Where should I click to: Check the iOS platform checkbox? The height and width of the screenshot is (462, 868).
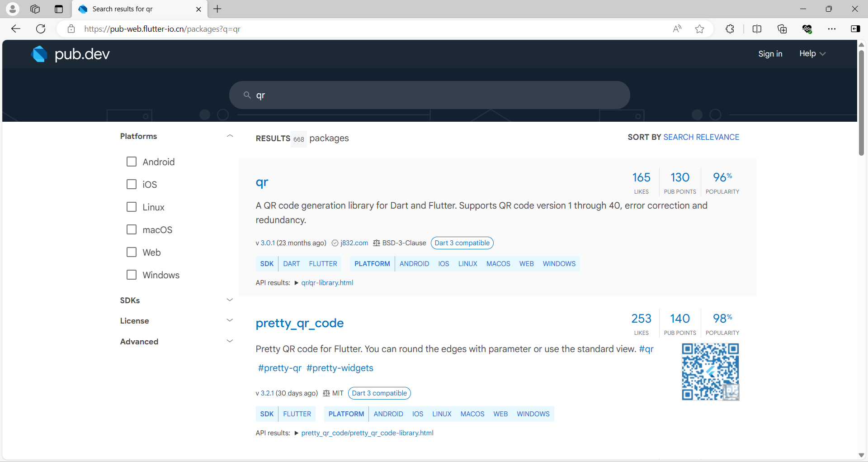[x=132, y=184]
